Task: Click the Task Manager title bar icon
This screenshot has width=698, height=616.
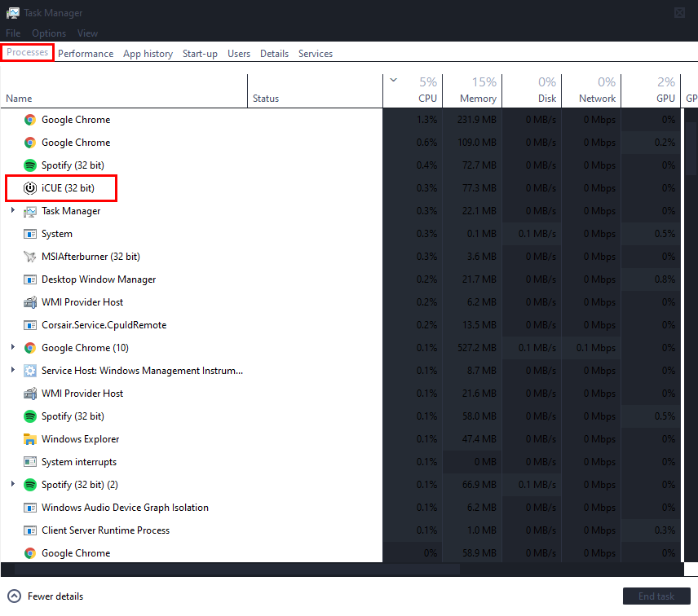Action: click(12, 13)
